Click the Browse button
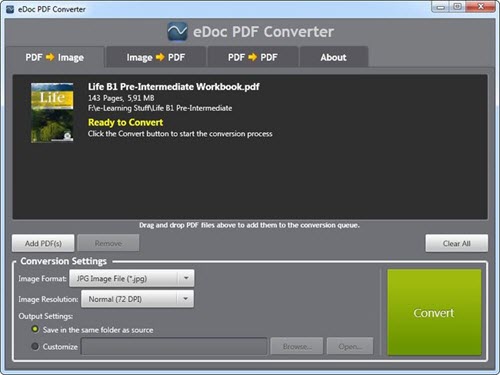Viewport: 500px width, 375px height. click(297, 347)
